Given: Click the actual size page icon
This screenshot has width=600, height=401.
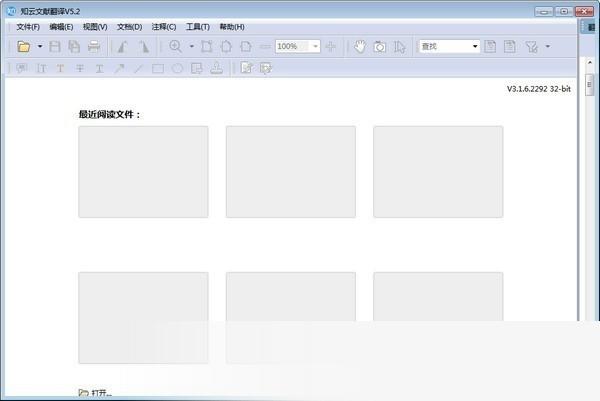Looking at the screenshot, I should click(207, 47).
